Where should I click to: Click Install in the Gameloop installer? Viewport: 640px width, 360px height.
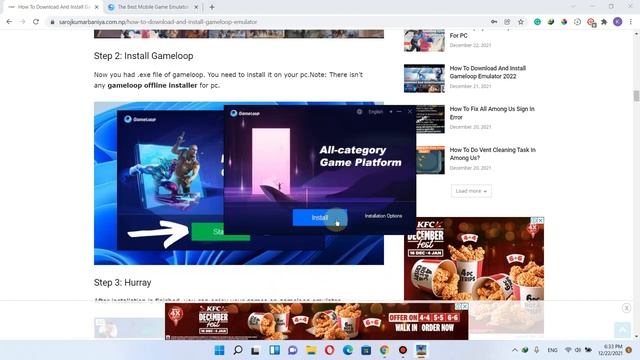point(320,218)
